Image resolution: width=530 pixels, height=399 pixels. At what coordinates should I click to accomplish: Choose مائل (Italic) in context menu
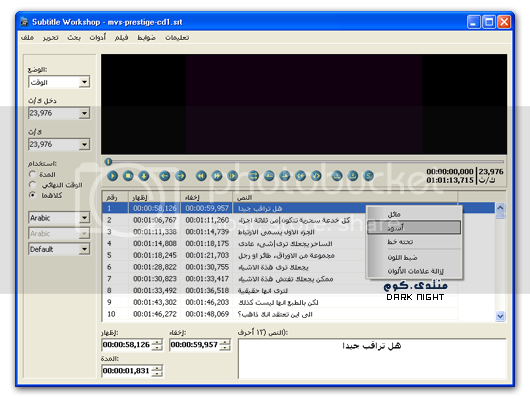click(414, 214)
